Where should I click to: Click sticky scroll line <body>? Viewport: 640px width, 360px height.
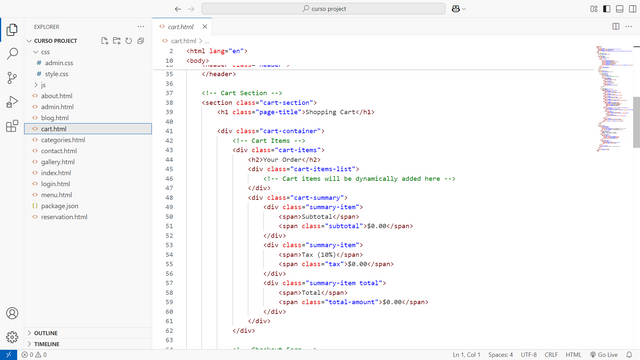pyautogui.click(x=198, y=61)
